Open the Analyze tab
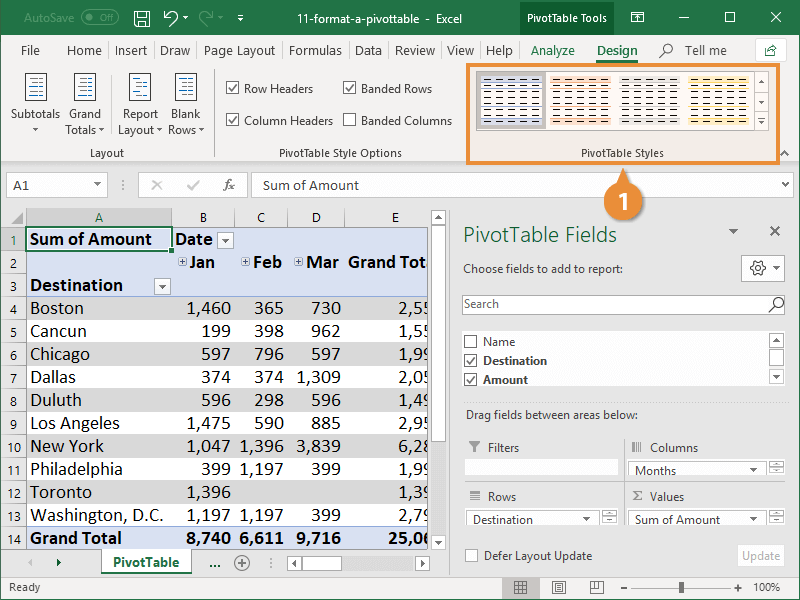Viewport: 800px width, 600px height. coord(553,51)
